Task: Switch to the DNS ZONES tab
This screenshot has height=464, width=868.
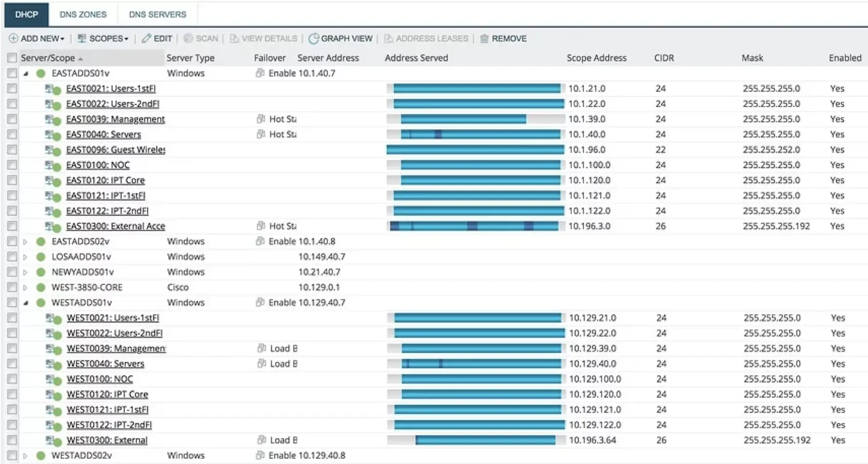Action: [x=83, y=14]
